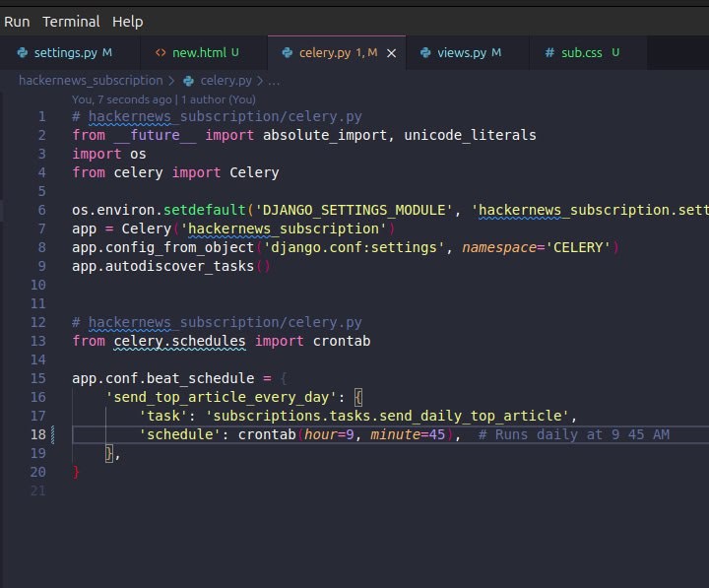Click the CSS hash icon on sub.css tab
This screenshot has height=588, width=709.
549,53
